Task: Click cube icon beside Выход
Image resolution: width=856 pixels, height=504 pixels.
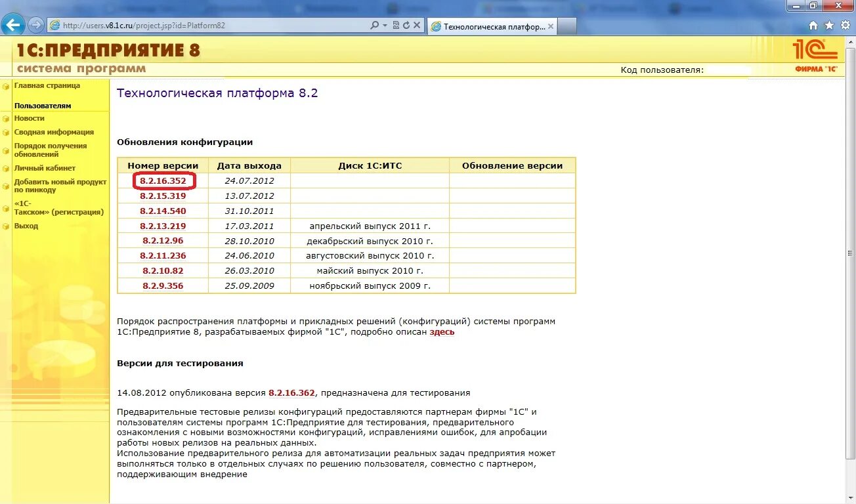Action: [6, 226]
